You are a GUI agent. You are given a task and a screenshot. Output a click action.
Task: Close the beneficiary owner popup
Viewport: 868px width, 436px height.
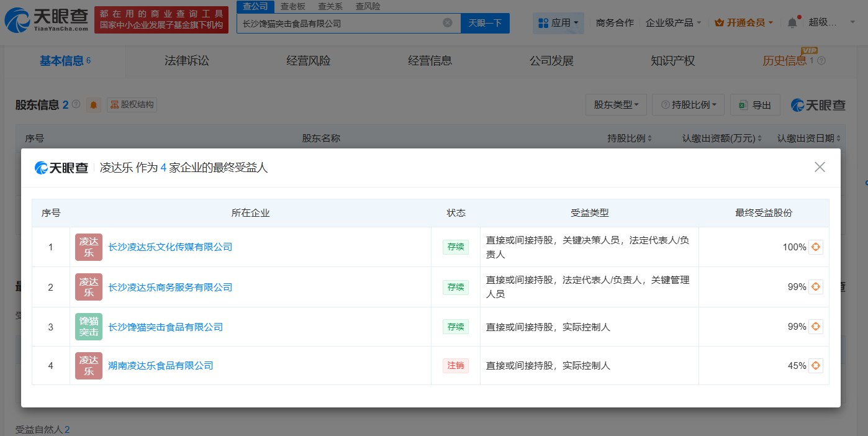tap(820, 167)
